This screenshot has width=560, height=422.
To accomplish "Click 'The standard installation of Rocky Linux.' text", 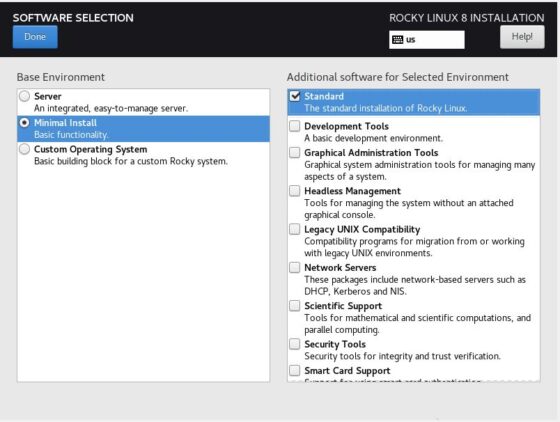I will (x=386, y=108).
